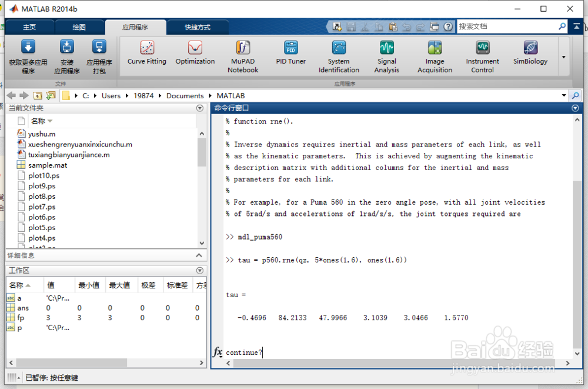The image size is (588, 389).
Task: Select file tuxiangbianyuanjiance.m
Action: click(x=69, y=155)
